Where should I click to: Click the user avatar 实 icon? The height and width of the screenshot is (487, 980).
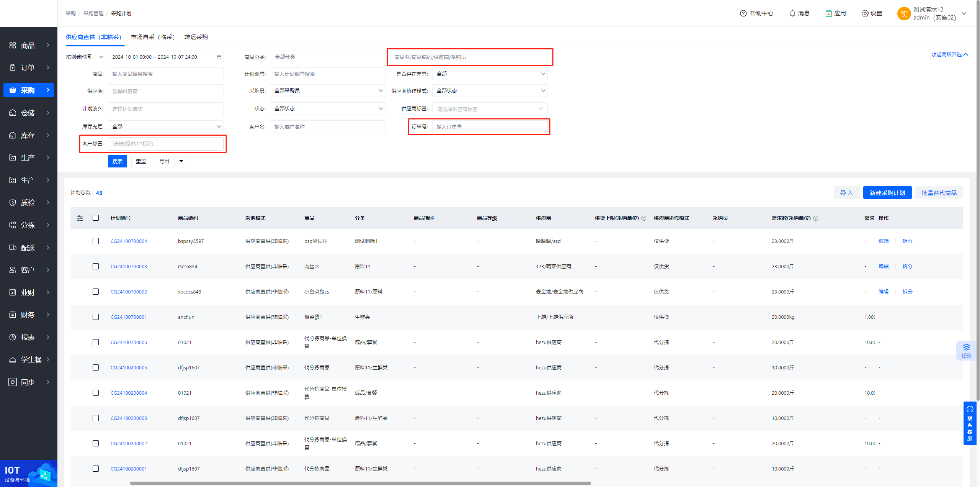pyautogui.click(x=904, y=14)
